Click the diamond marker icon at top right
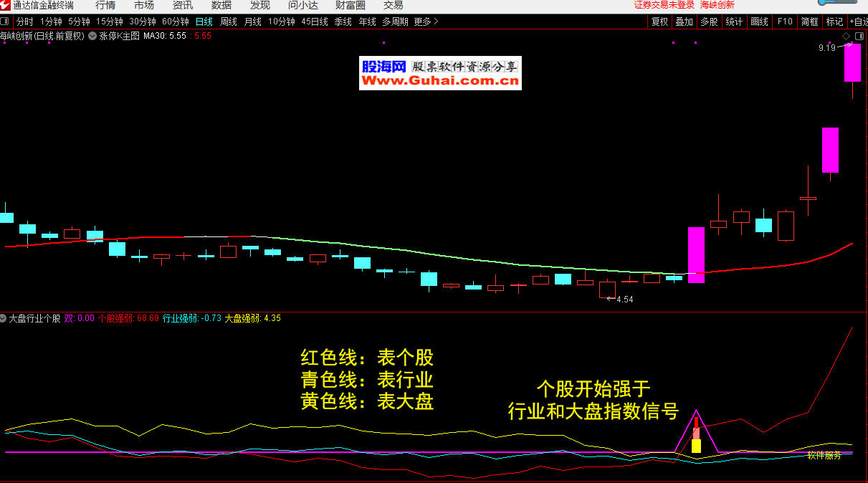The width and height of the screenshot is (868, 483). click(x=846, y=35)
